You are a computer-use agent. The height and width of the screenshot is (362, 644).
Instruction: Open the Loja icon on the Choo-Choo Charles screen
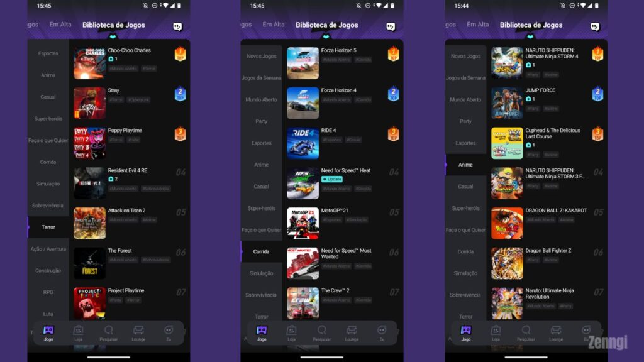pyautogui.click(x=78, y=331)
